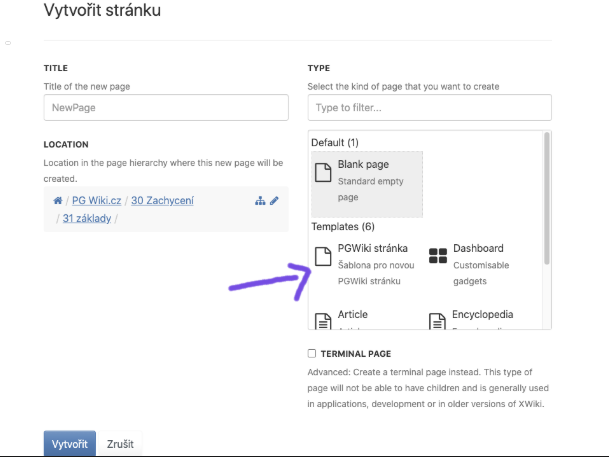
Task: Select the Default (1) section header
Action: 335,143
